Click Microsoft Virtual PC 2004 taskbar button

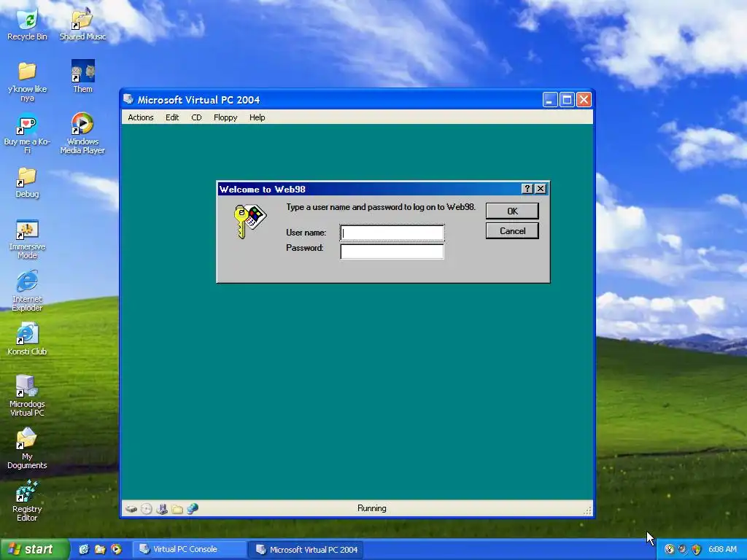(307, 550)
